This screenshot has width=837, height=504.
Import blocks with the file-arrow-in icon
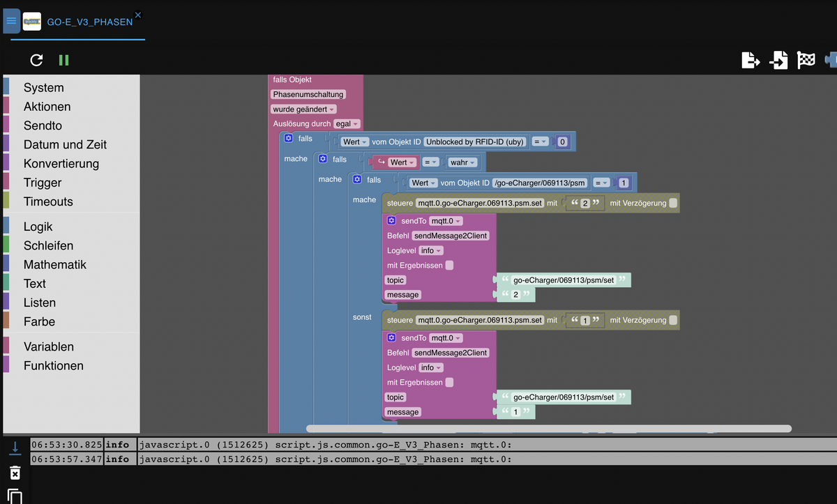[x=778, y=61]
